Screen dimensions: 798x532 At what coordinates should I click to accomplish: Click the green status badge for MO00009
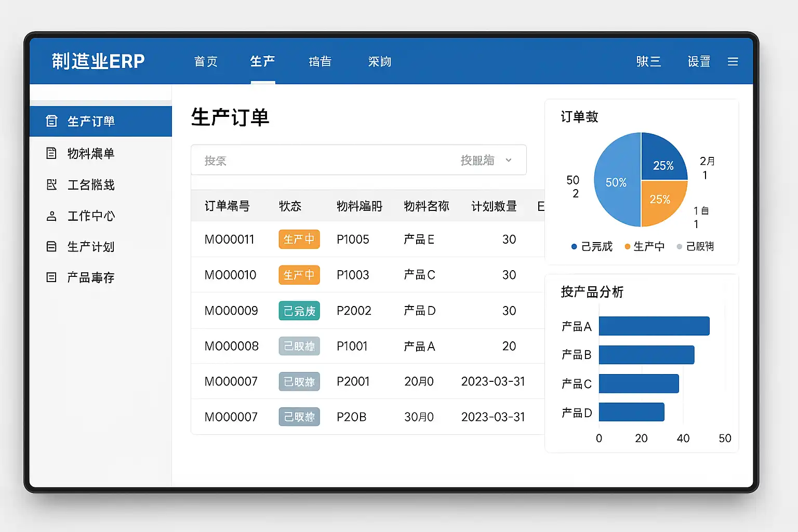(299, 311)
